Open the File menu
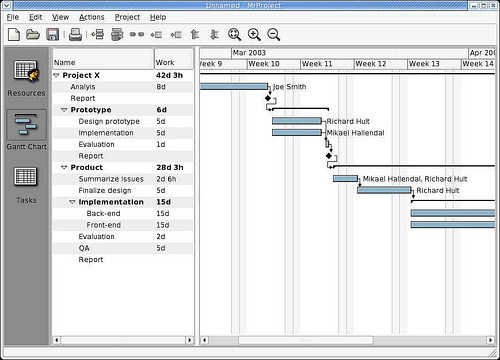The height and width of the screenshot is (360, 500). click(x=13, y=17)
